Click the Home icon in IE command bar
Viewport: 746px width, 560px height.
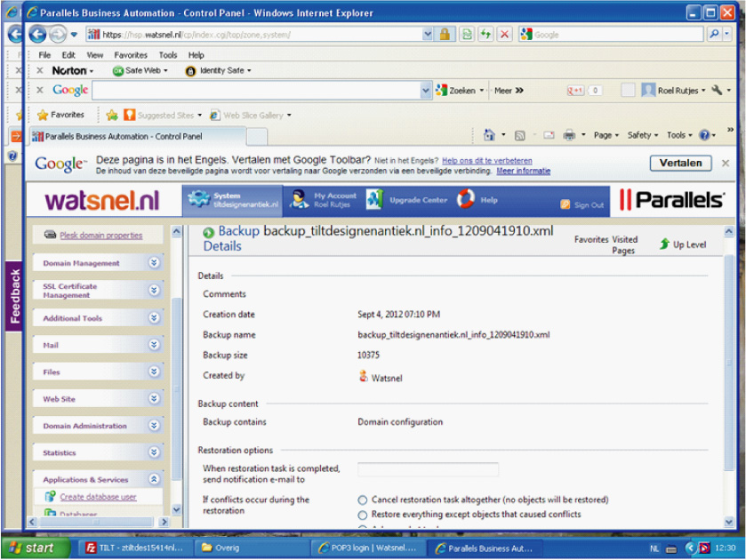click(x=489, y=135)
